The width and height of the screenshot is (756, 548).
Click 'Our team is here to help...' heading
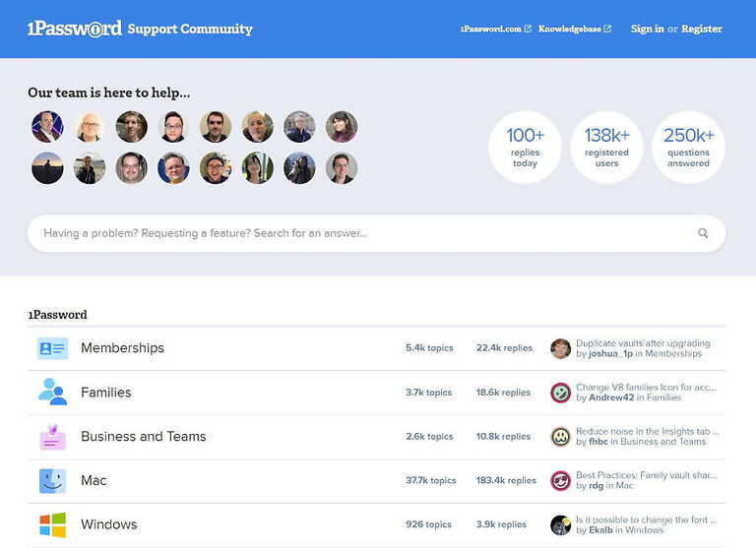pos(109,92)
